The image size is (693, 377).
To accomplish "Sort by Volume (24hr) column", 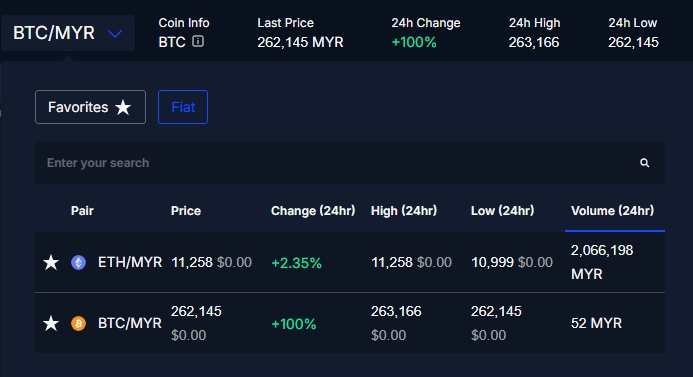I will (613, 210).
